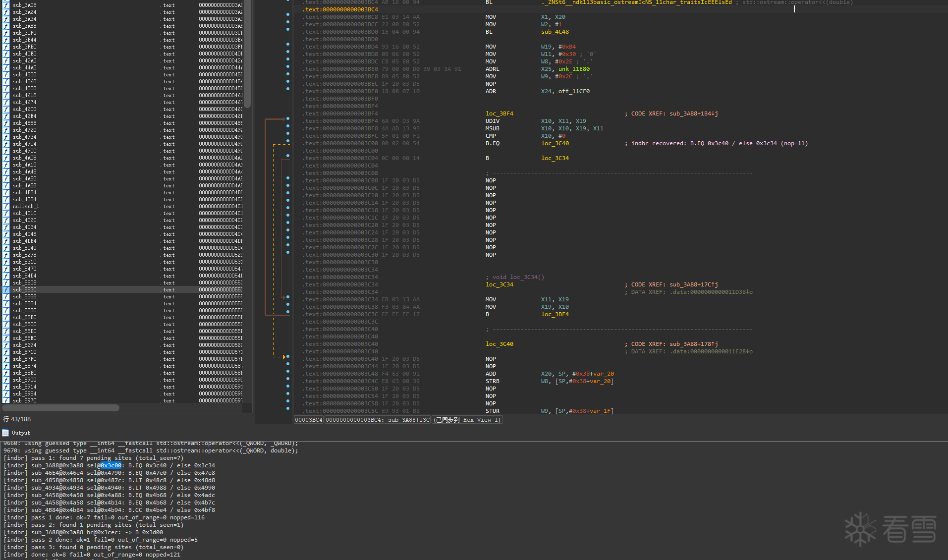The width and height of the screenshot is (948, 560).
Task: Click the function icon beside sub_5874
Action: 6,366
